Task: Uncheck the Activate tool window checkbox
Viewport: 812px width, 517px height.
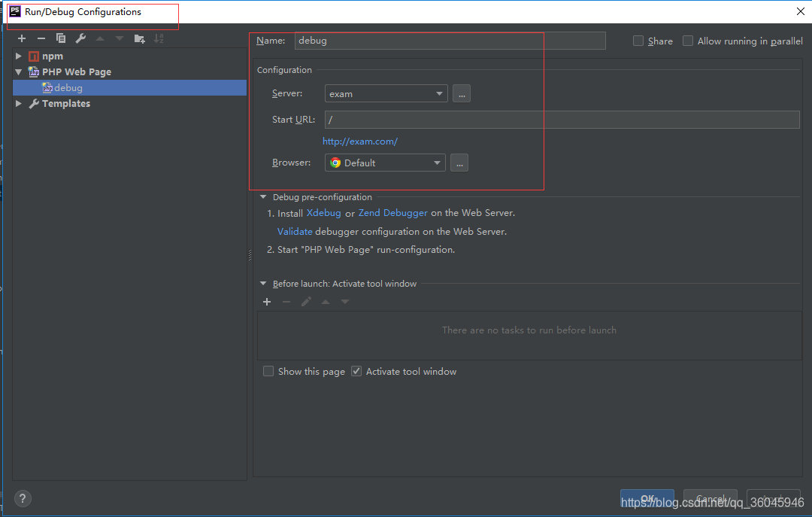Action: tap(356, 371)
